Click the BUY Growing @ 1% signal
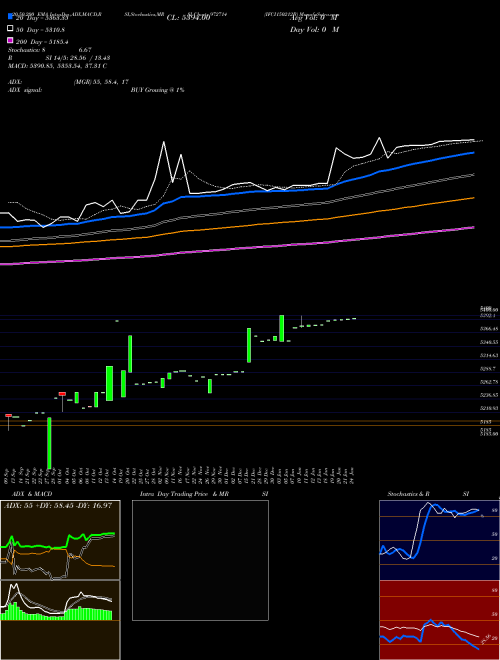The height and width of the screenshot is (660, 500). tap(157, 90)
